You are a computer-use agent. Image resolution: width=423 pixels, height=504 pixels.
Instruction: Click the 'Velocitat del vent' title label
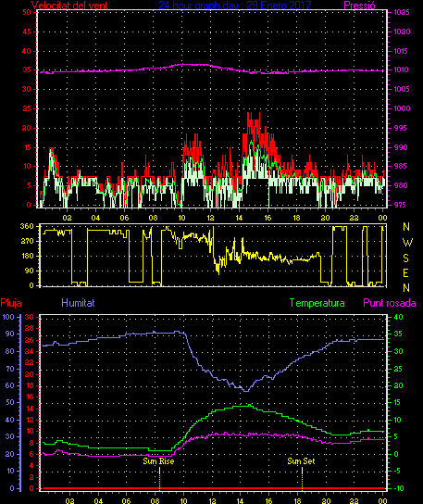coord(69,6)
